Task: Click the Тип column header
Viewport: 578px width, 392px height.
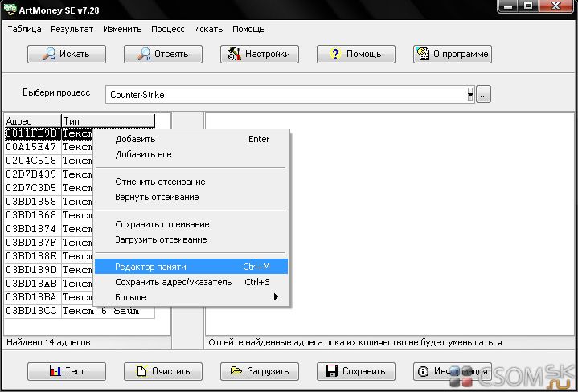Action: click(x=108, y=120)
